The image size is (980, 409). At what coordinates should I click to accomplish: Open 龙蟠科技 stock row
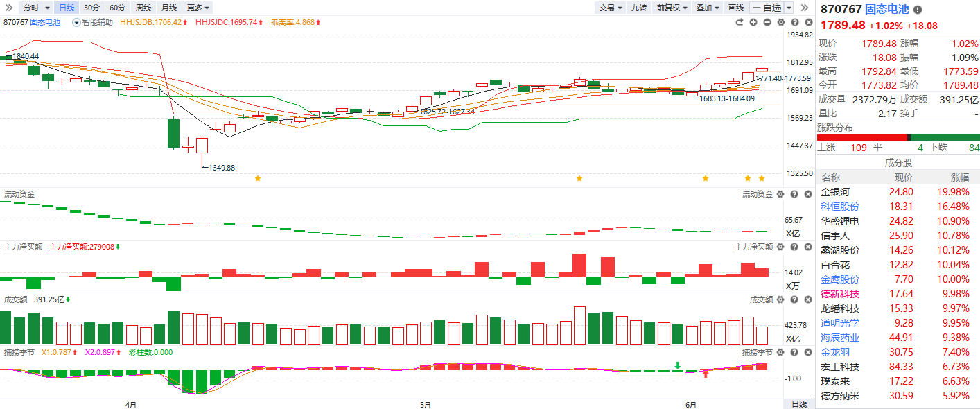(898, 308)
